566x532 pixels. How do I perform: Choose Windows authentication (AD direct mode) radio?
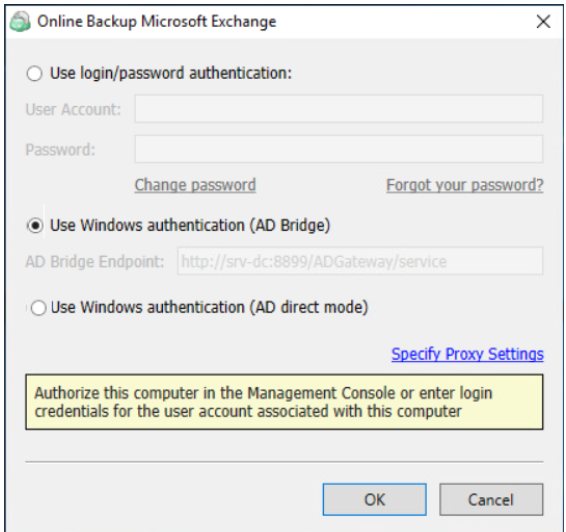pos(38,308)
